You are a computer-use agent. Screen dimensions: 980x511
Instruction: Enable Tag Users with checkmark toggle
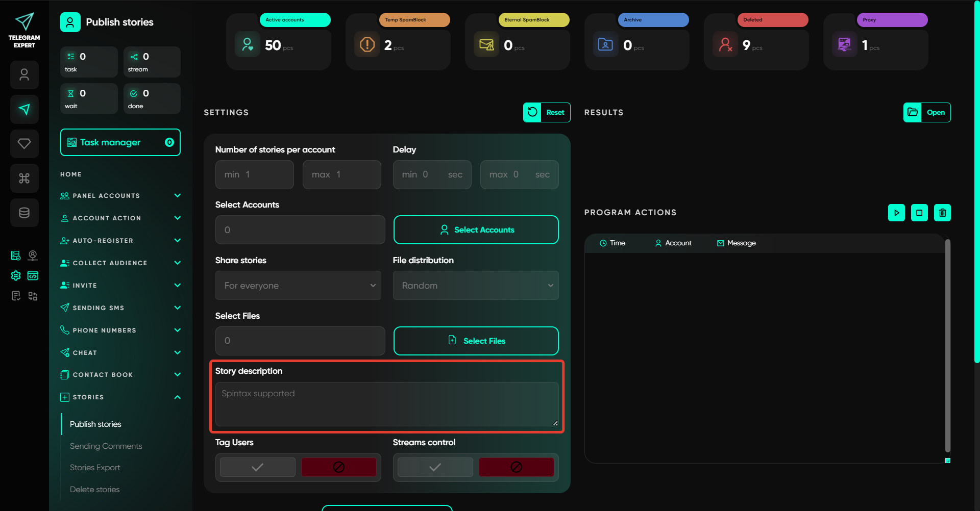click(258, 467)
